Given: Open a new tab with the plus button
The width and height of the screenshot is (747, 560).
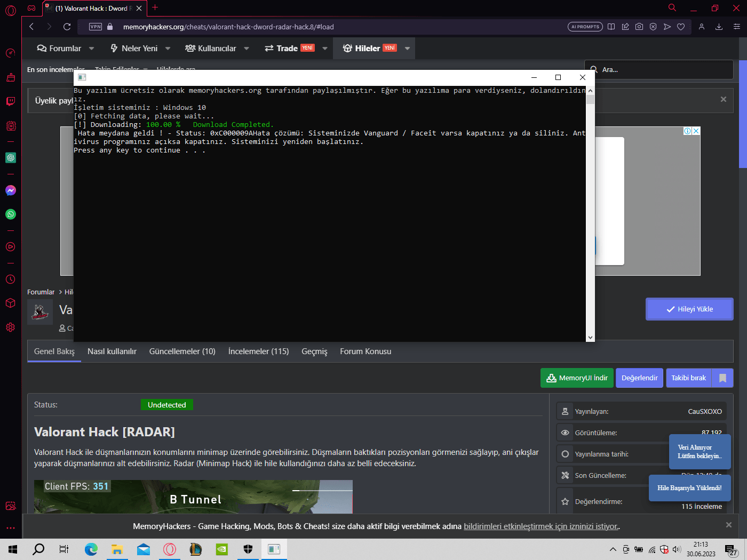Looking at the screenshot, I should (155, 7).
